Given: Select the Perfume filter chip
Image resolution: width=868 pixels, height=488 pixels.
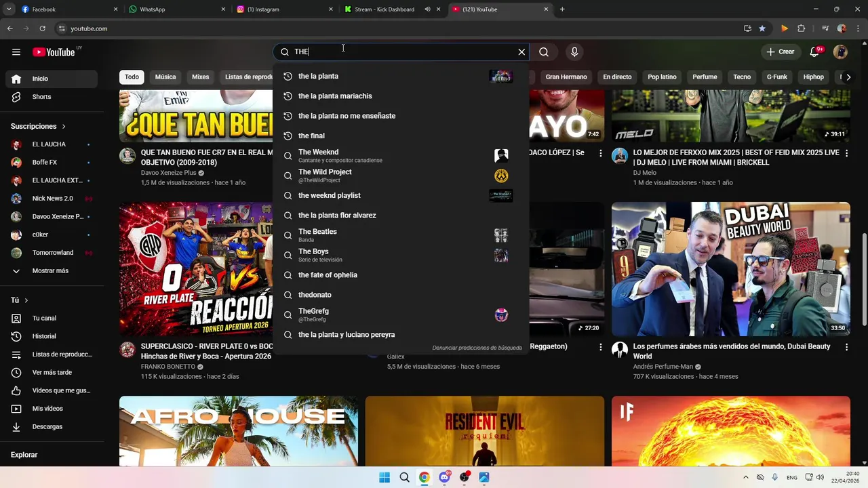Looking at the screenshot, I should [705, 77].
